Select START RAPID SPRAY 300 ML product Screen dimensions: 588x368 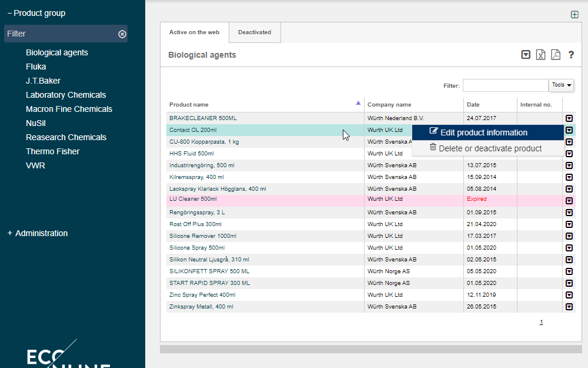(x=210, y=283)
